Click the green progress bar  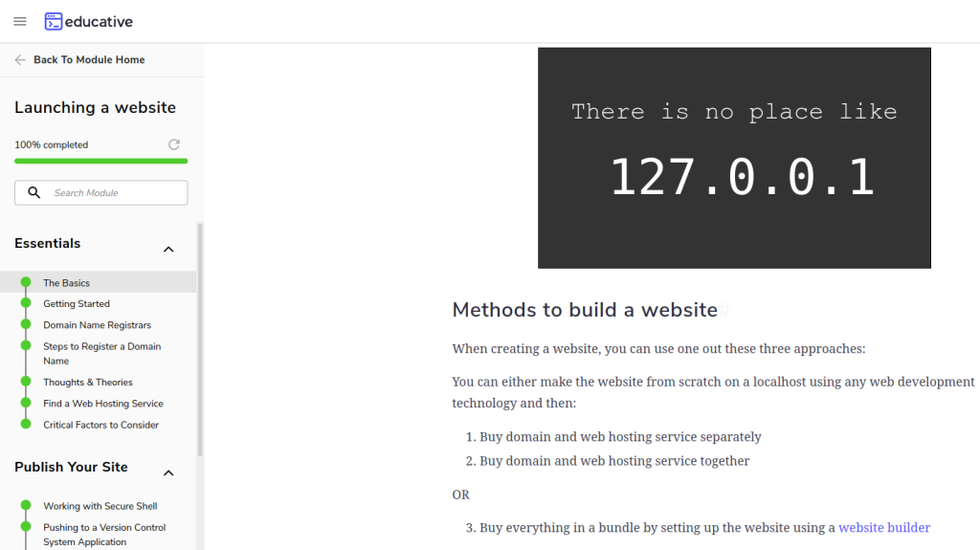(100, 162)
